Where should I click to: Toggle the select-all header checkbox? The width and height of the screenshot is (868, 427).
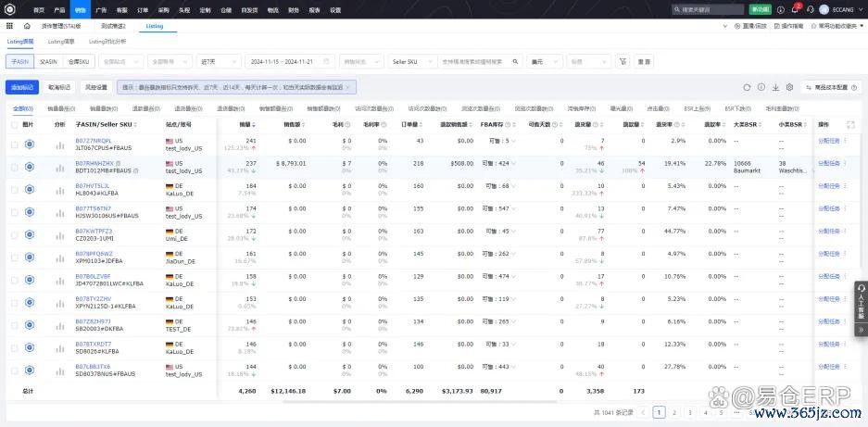click(x=15, y=125)
